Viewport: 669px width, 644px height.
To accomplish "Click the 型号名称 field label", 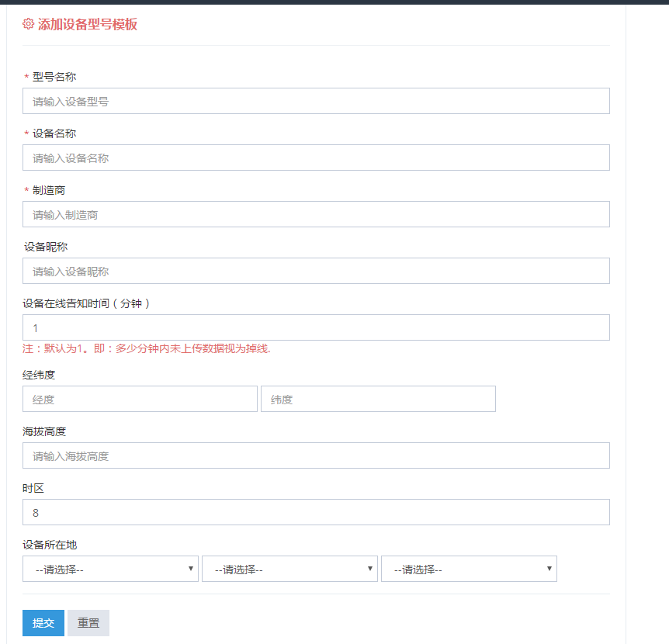I will click(54, 77).
